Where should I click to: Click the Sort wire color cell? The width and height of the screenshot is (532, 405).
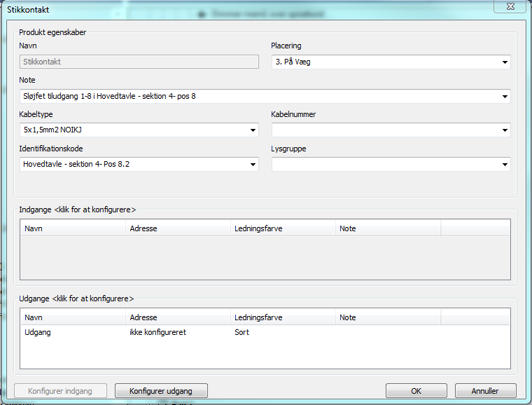tap(242, 332)
